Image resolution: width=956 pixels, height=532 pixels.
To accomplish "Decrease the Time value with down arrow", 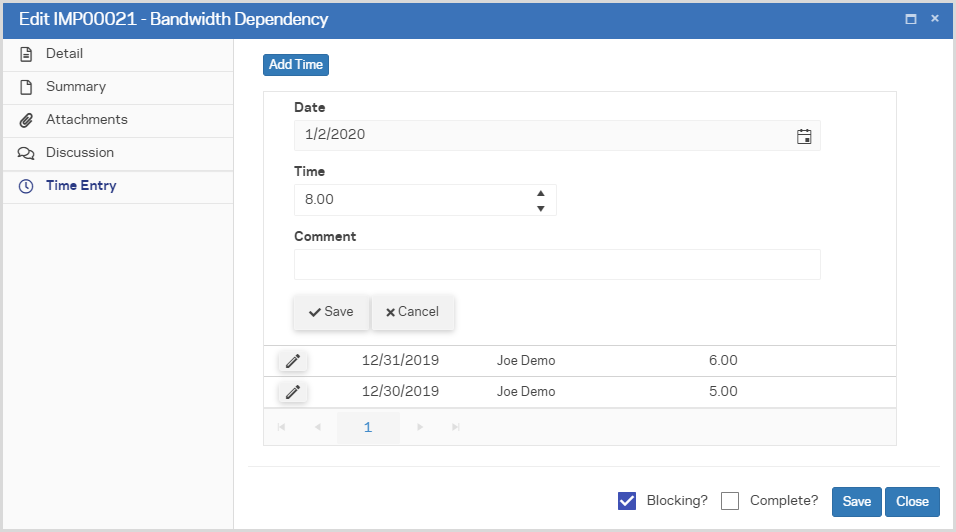I will click(540, 208).
